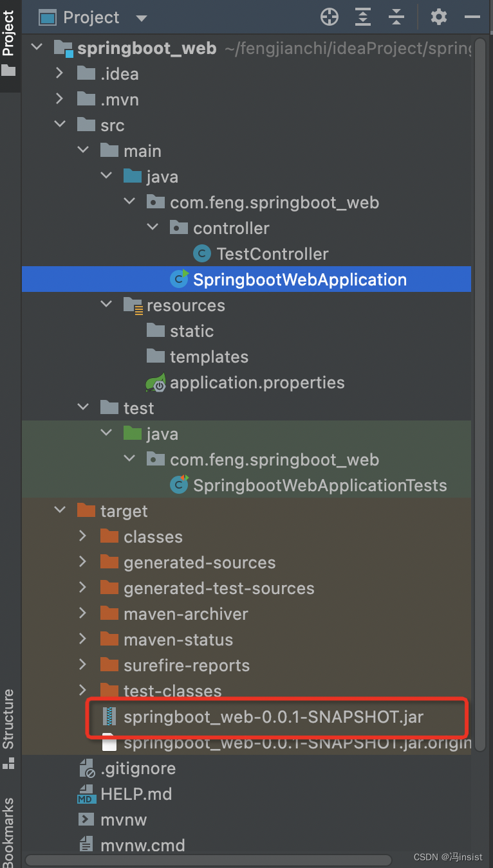493x868 pixels.
Task: Expand the classes folder under target
Action: 82,536
